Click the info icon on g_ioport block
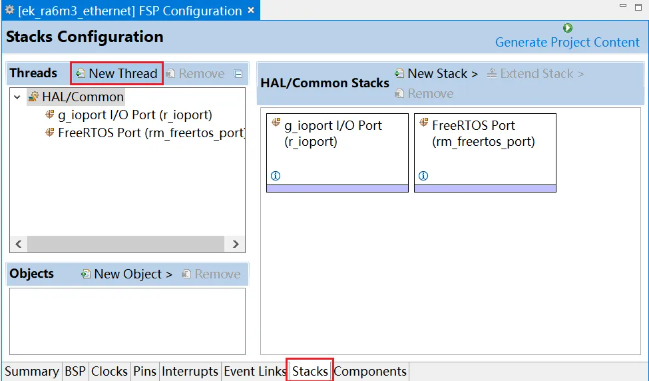Image resolution: width=649 pixels, height=381 pixels. (x=275, y=176)
